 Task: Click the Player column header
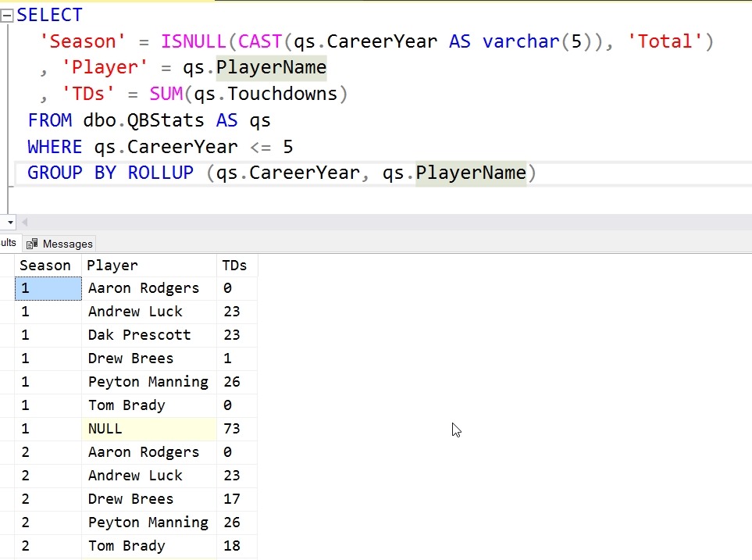pyautogui.click(x=112, y=266)
